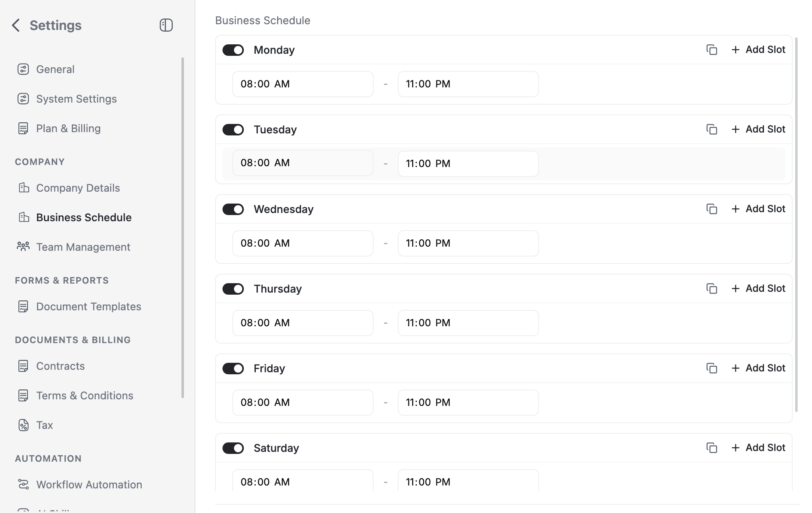Click Monday's 08:00 AM input field
Screen dimensions: 812x513
[303, 84]
